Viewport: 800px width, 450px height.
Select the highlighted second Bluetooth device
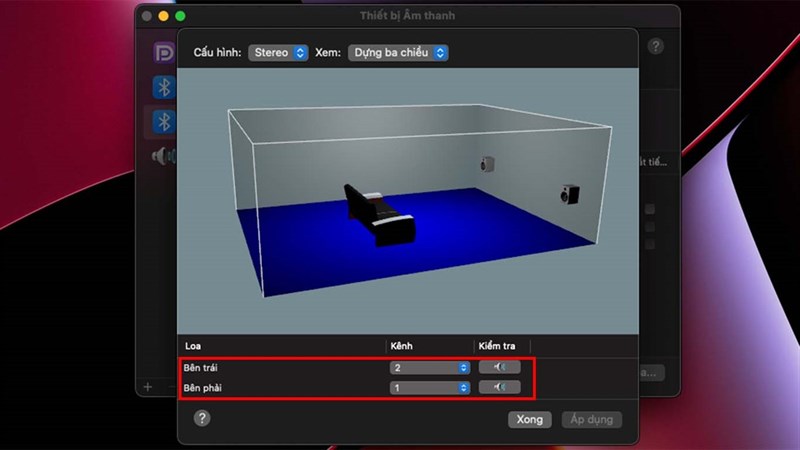pos(164,122)
